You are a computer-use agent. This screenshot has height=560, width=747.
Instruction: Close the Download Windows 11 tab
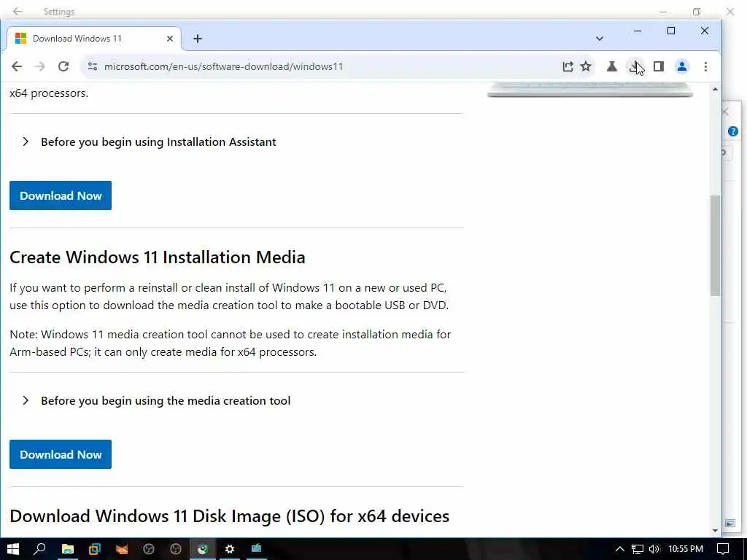tap(169, 39)
